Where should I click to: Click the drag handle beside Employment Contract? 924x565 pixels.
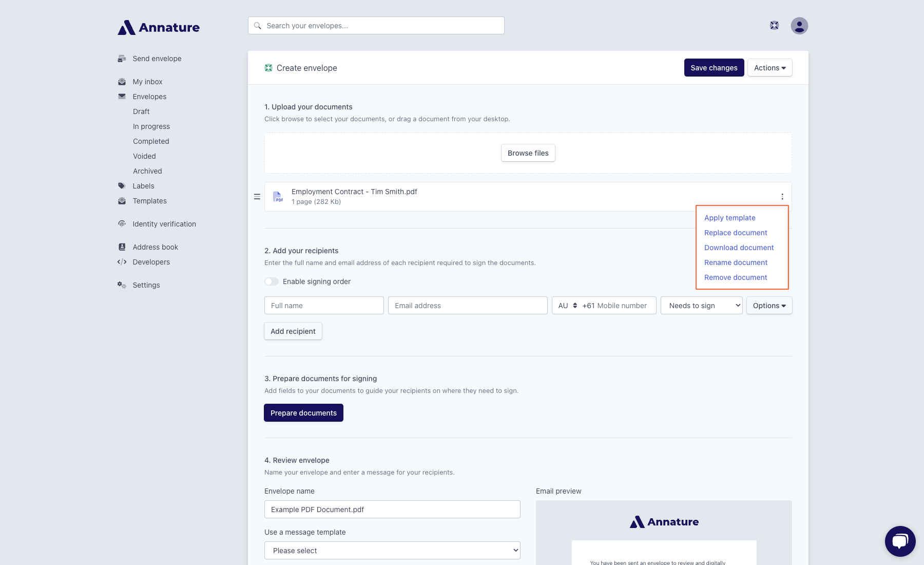click(x=257, y=197)
